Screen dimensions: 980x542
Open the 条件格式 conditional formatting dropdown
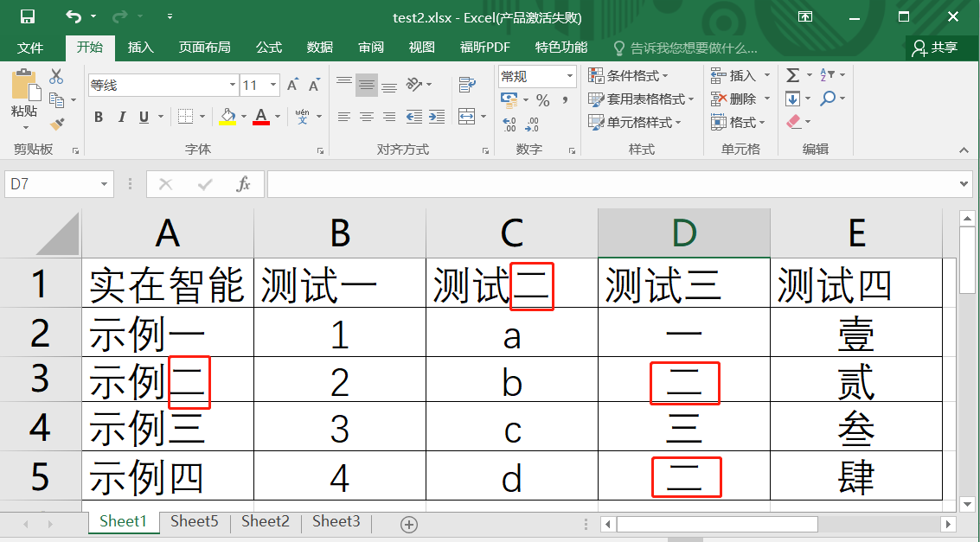click(629, 76)
